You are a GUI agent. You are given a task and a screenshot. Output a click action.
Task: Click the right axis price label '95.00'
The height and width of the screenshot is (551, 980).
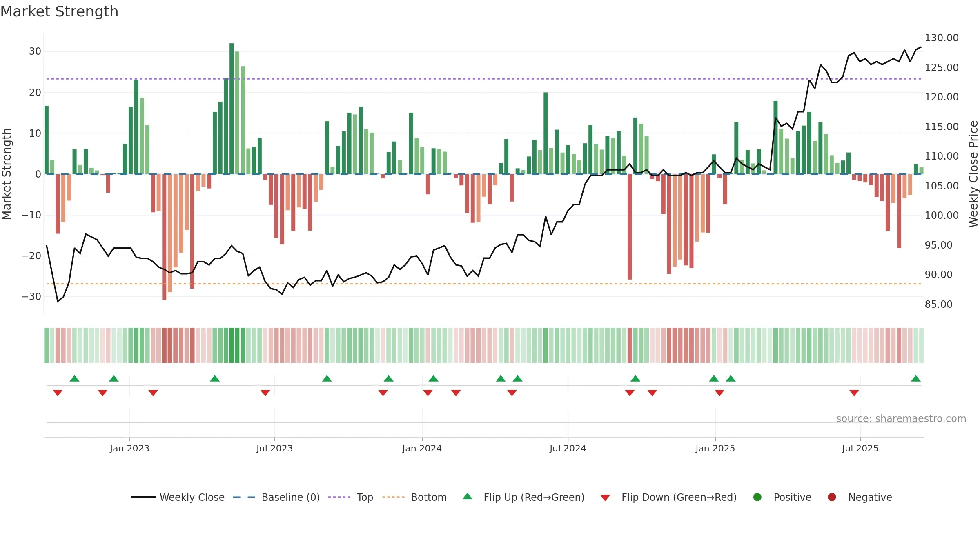coord(939,245)
